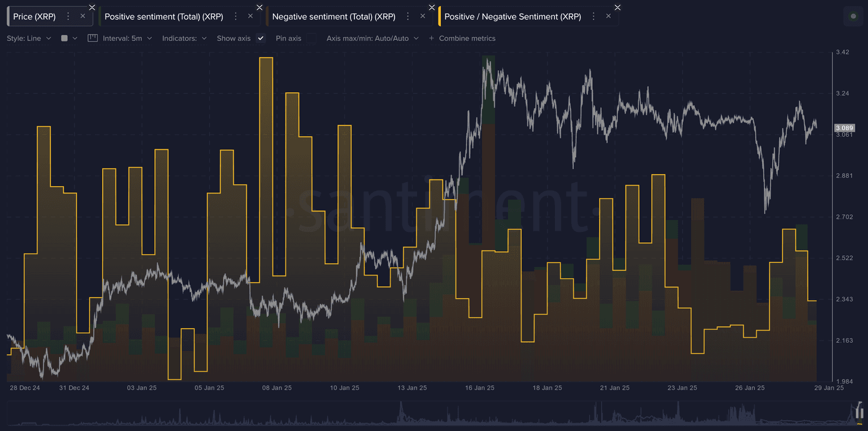Toggle corner X above Positive / Negative Sentiment tab
Screen dimensions: 868x431
coord(618,7)
